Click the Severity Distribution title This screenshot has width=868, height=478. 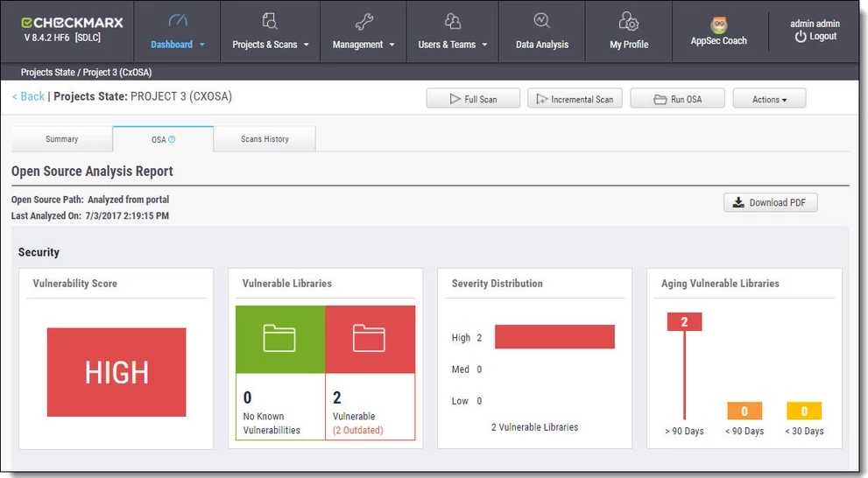click(x=498, y=284)
